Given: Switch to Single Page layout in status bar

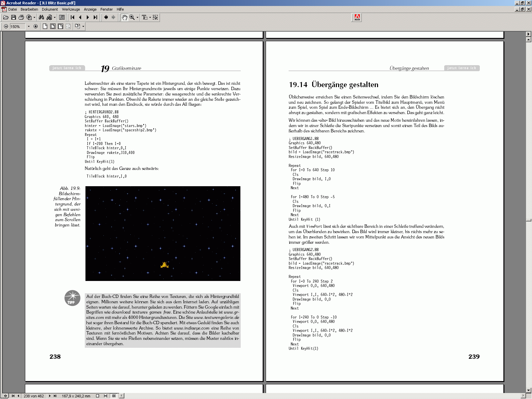Looking at the screenshot, I should coord(97,396).
